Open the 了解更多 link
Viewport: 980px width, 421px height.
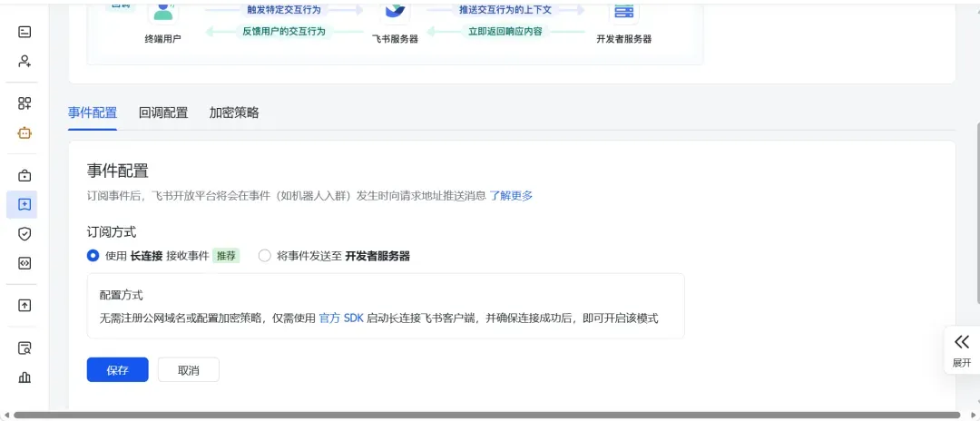511,195
